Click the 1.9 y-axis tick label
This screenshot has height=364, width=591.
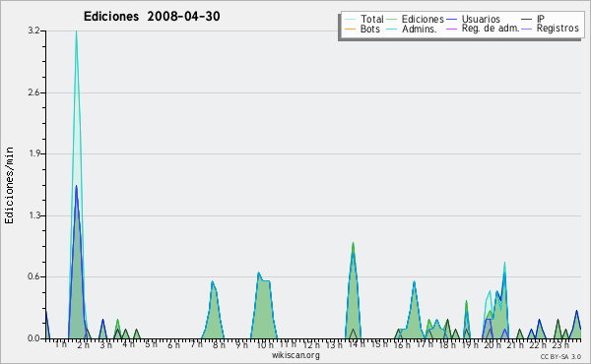coord(34,153)
